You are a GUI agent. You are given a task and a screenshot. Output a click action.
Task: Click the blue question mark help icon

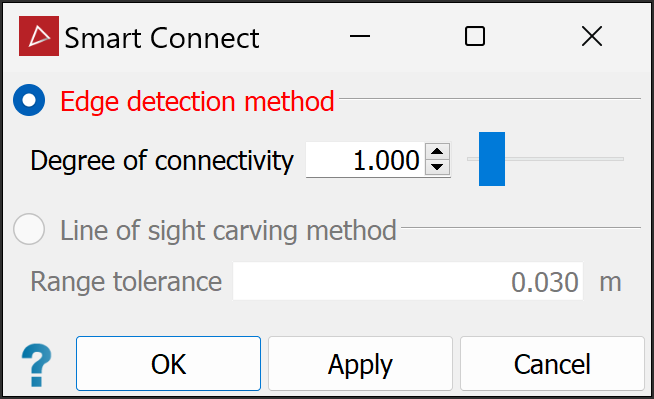(x=37, y=365)
